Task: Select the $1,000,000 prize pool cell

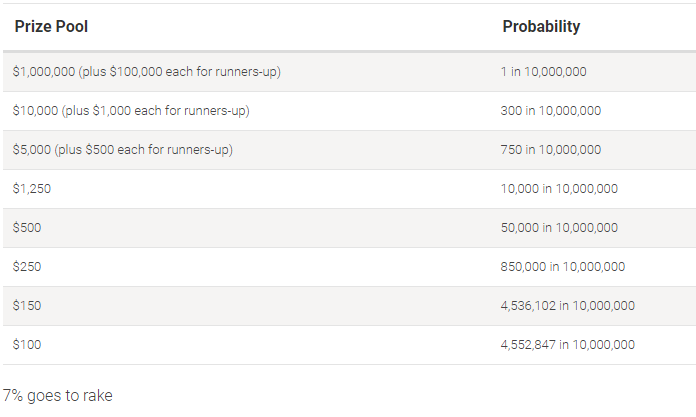Action: click(146, 71)
